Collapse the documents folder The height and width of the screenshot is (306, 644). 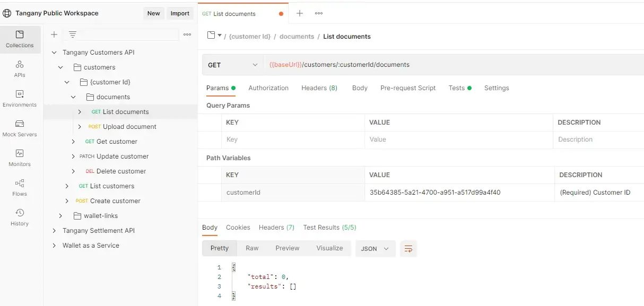[73, 97]
